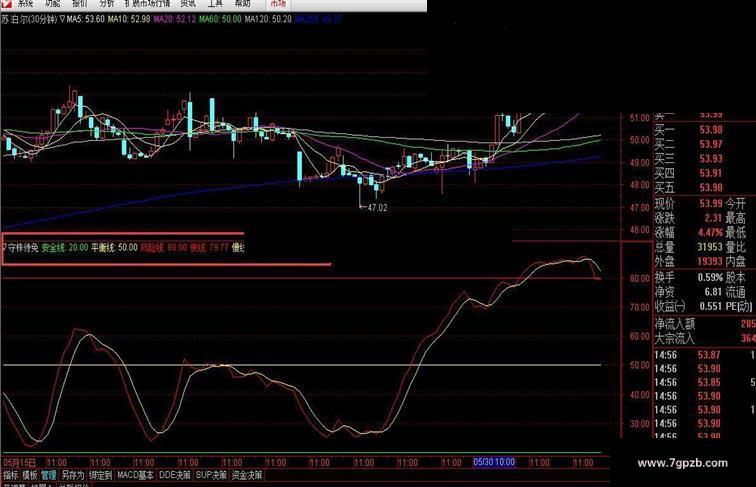This screenshot has width=756, height=487.
Task: Click the 买五 price 53.90
Action: click(x=711, y=188)
